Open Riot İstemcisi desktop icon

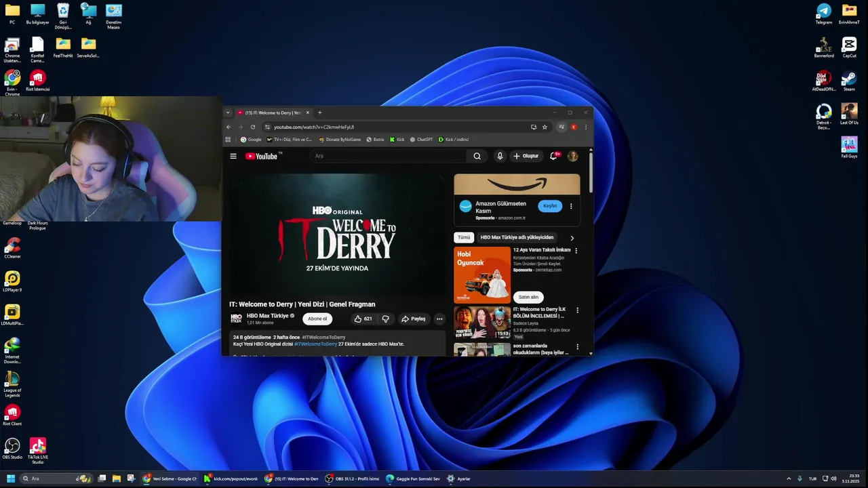point(37,81)
